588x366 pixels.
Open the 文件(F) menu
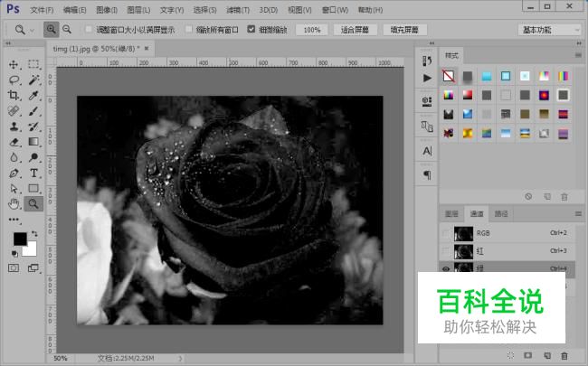[x=42, y=10]
